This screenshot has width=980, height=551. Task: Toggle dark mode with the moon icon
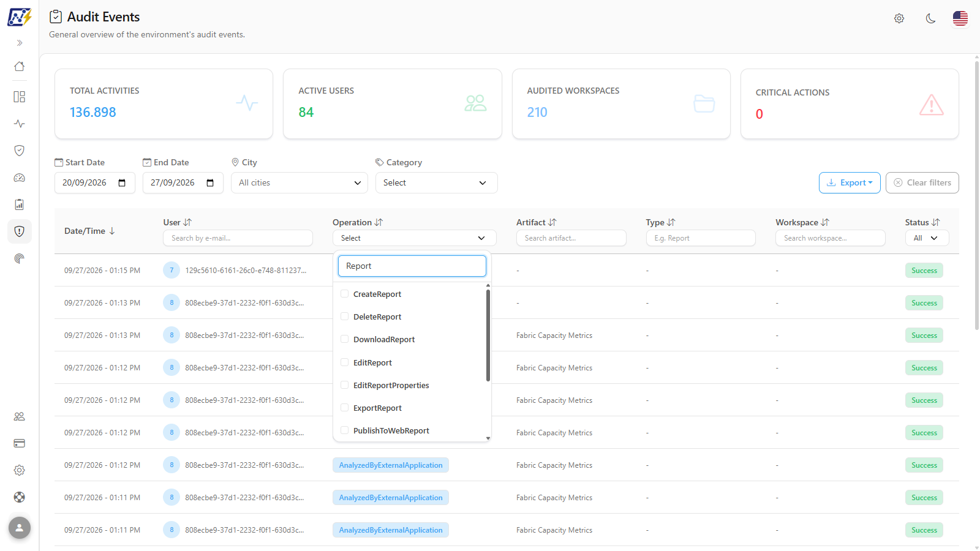pos(930,18)
